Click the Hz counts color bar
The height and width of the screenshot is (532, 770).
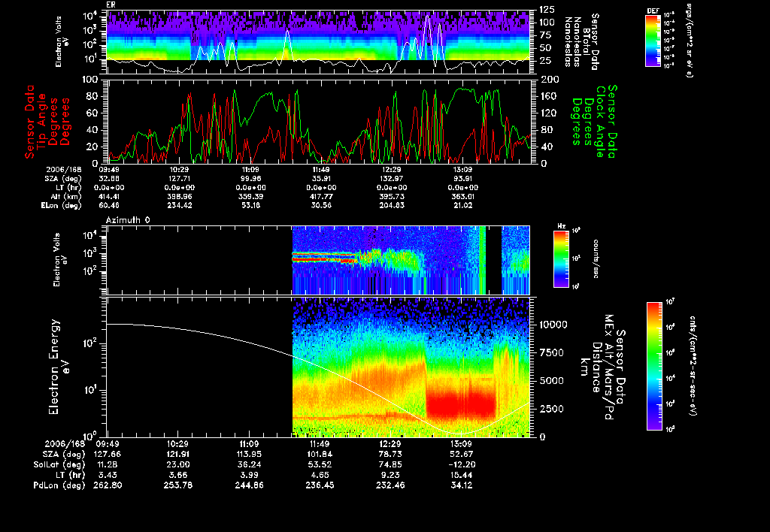pos(561,258)
